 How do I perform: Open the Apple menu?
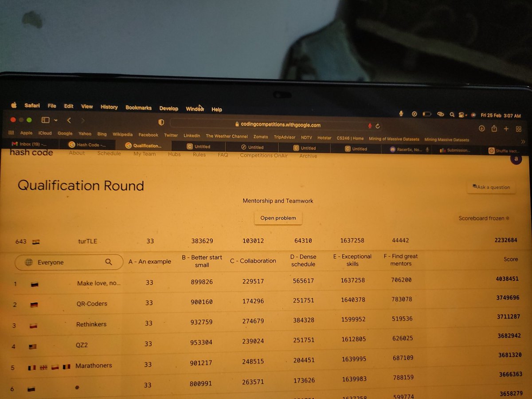[x=14, y=105]
